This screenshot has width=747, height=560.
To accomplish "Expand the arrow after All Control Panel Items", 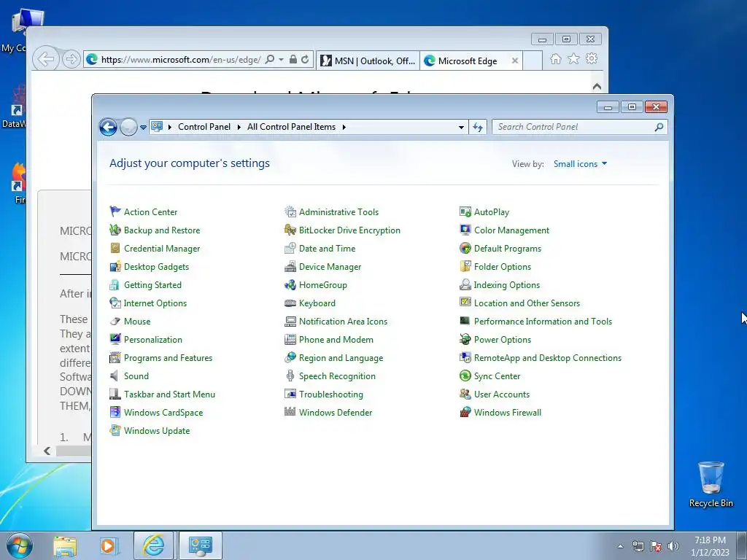I will coord(344,127).
